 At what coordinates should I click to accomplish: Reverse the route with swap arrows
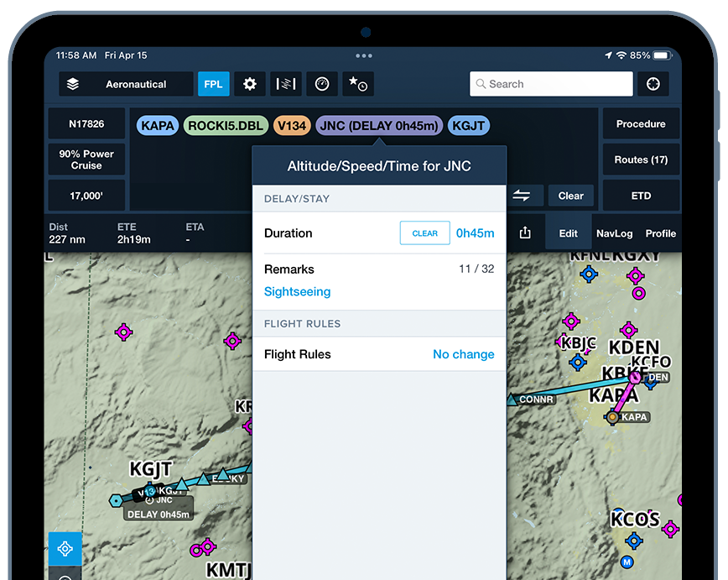click(522, 196)
